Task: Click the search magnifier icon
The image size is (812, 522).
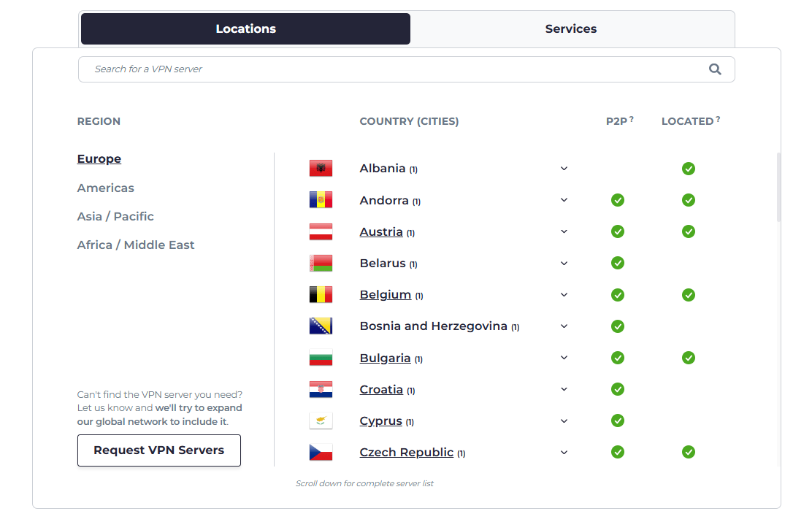Action: point(715,69)
